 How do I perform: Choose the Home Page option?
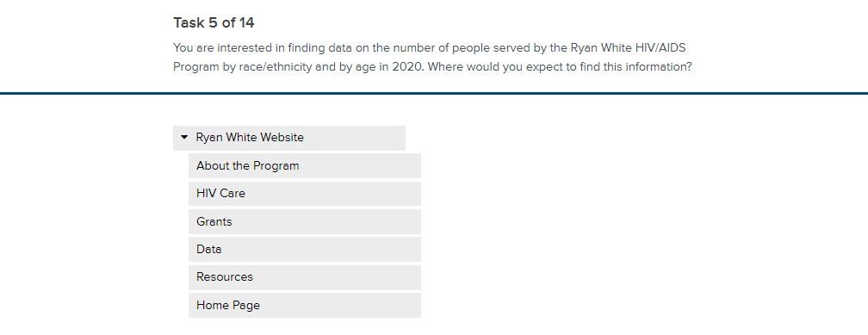pos(305,305)
